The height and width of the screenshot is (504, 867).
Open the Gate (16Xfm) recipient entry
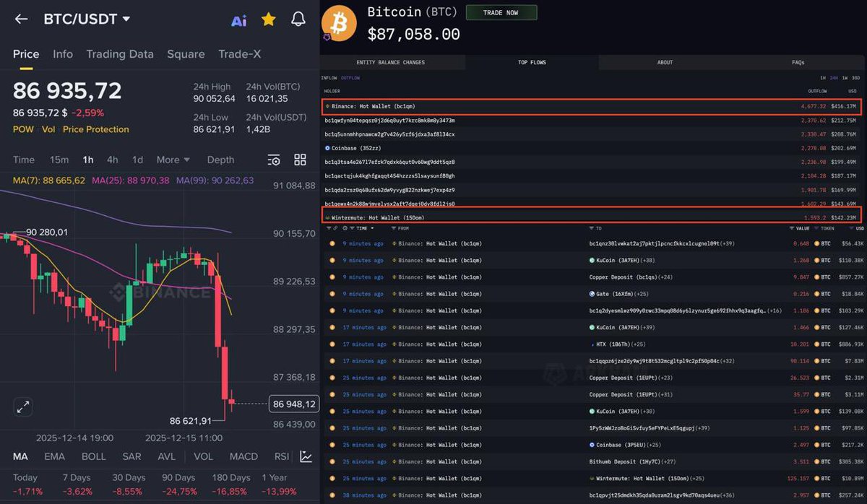(x=618, y=294)
